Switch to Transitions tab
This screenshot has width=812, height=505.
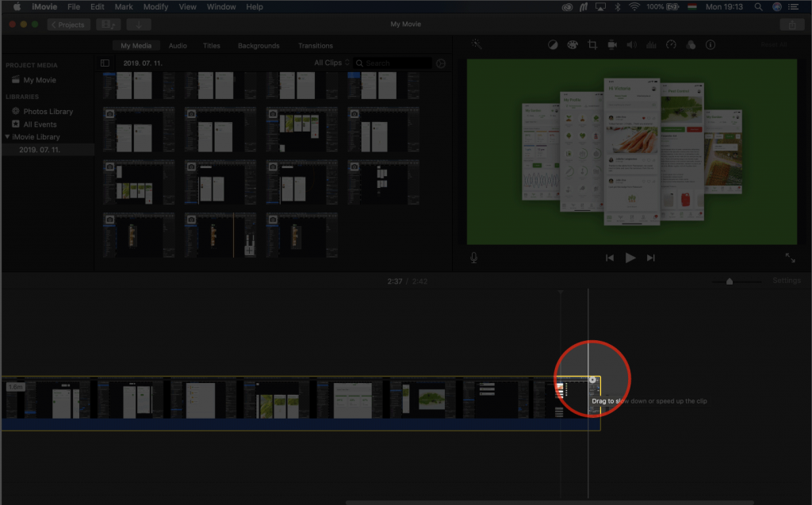point(316,45)
